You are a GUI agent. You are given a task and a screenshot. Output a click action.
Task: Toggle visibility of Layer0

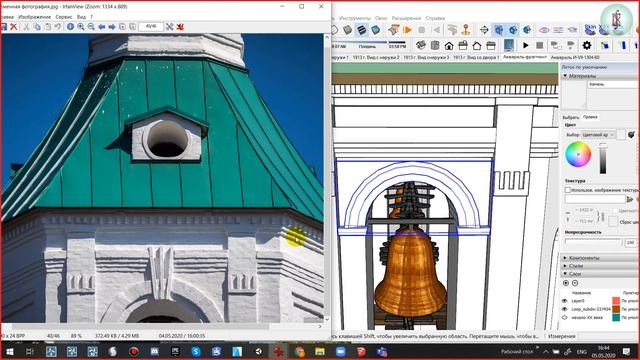[565, 301]
